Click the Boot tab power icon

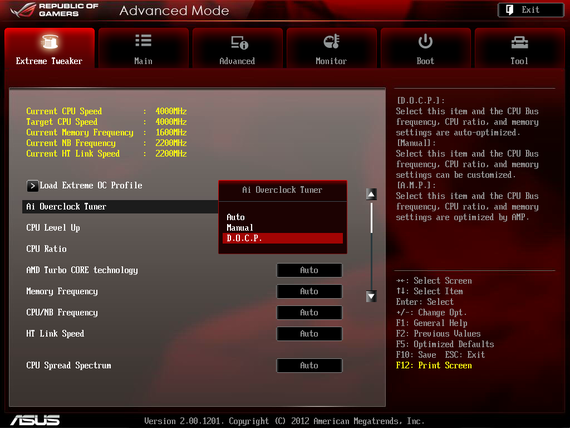pos(425,41)
